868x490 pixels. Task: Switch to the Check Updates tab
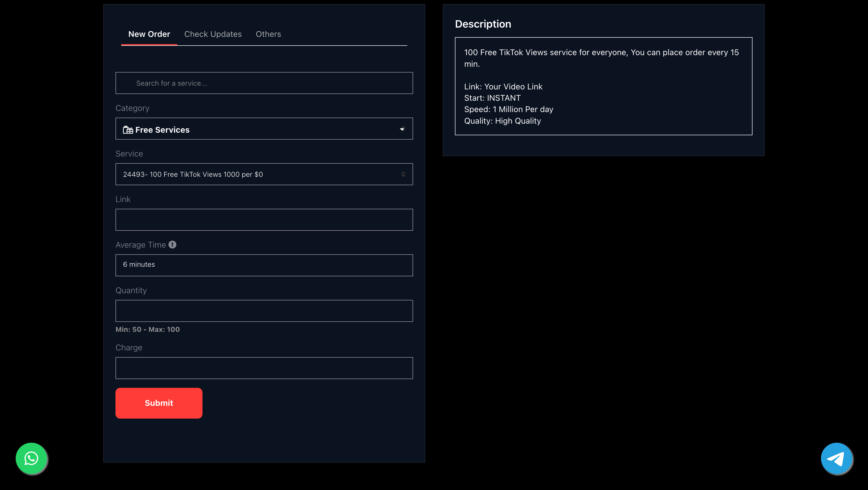tap(213, 34)
